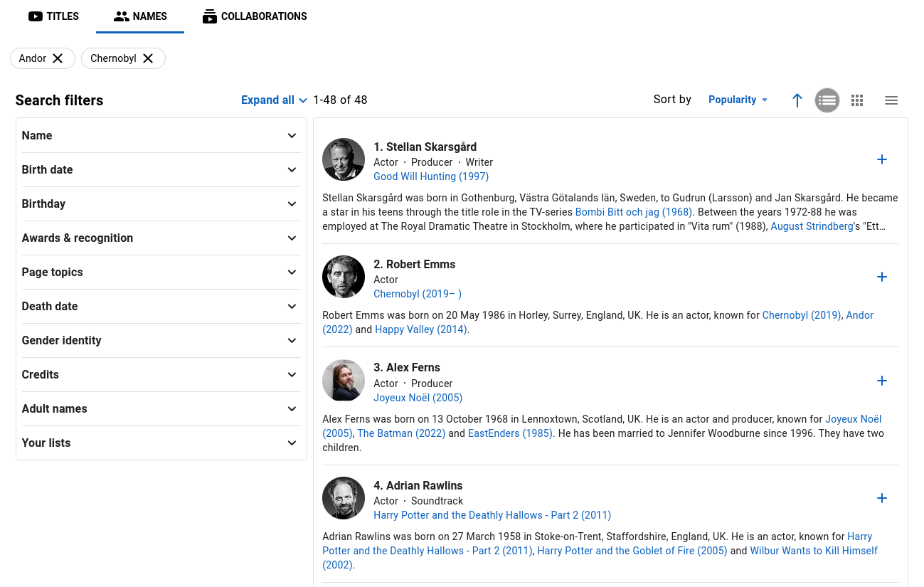Image resolution: width=924 pixels, height=587 pixels.
Task: Toggle ascending sort order arrow
Action: coord(797,100)
